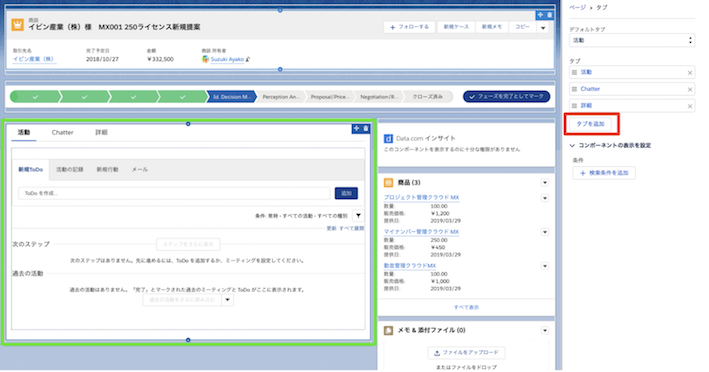Click the Id. Decision M... path stage

(232, 97)
